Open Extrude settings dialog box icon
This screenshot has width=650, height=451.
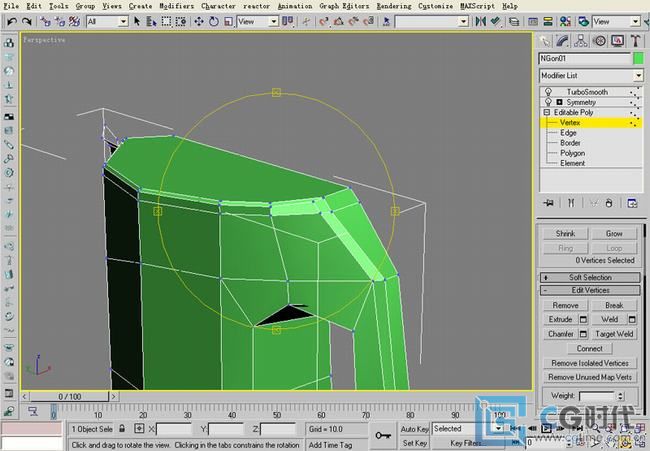[x=583, y=319]
